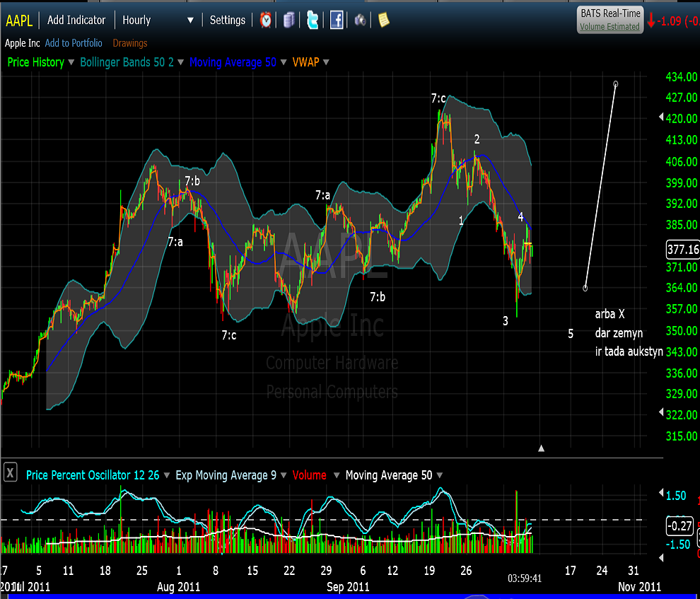Click the triangle marker beside 420.00 price
Image resolution: width=700 pixels, height=599 pixels.
[661, 117]
